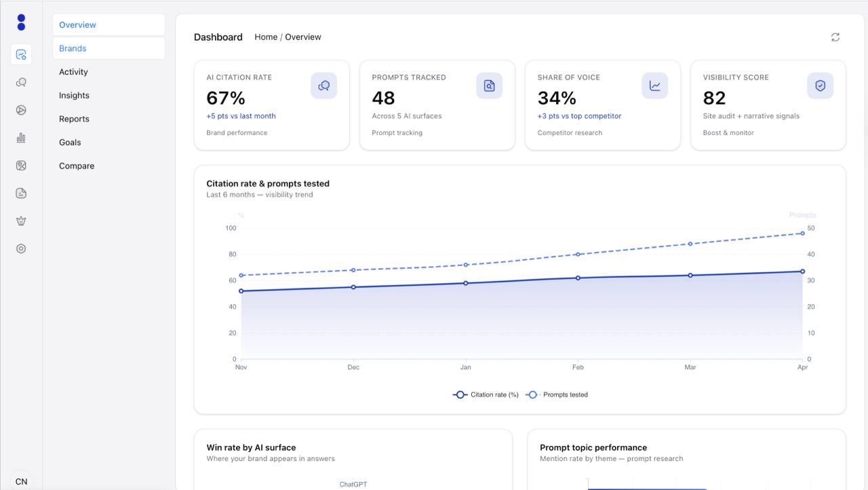Click the Home breadcrumb link
This screenshot has width=868, height=490.
[x=266, y=37]
